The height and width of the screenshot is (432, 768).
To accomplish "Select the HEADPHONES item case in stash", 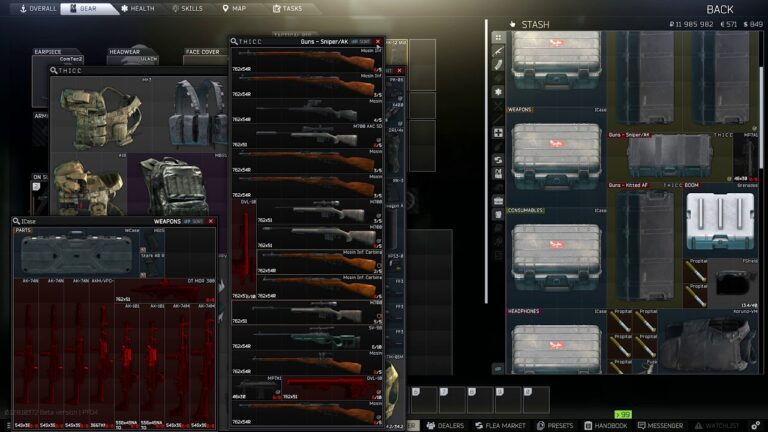I will tap(556, 341).
